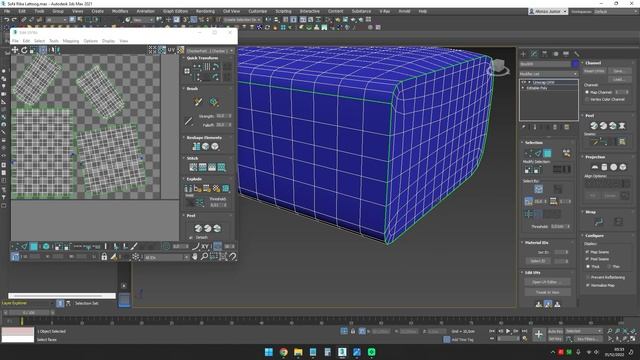Click the Tweak In View button
640x360 pixels.
click(x=547, y=292)
